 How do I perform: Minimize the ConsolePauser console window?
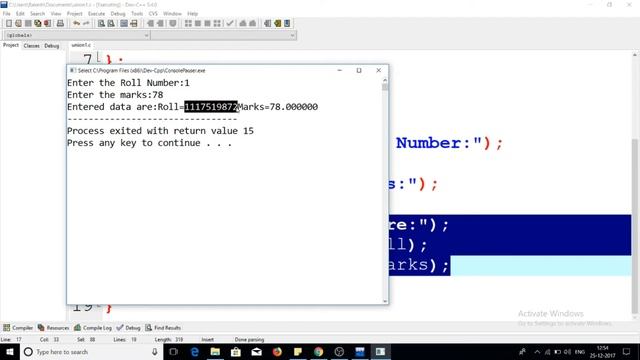(x=340, y=71)
